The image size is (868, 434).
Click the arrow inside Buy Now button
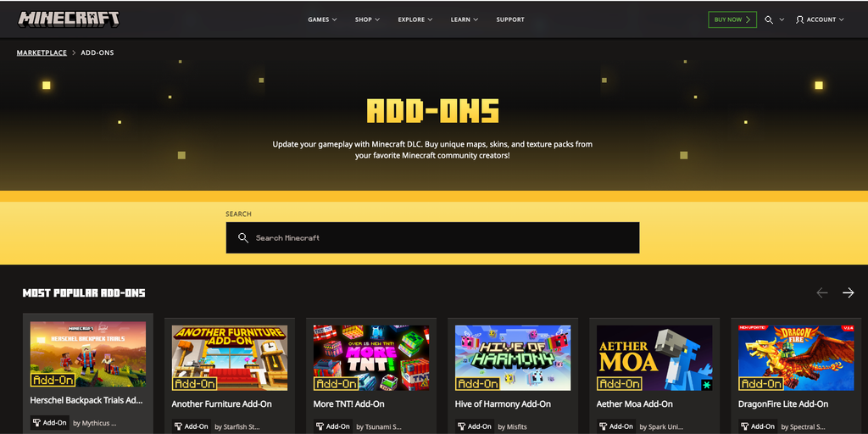pyautogui.click(x=748, y=19)
